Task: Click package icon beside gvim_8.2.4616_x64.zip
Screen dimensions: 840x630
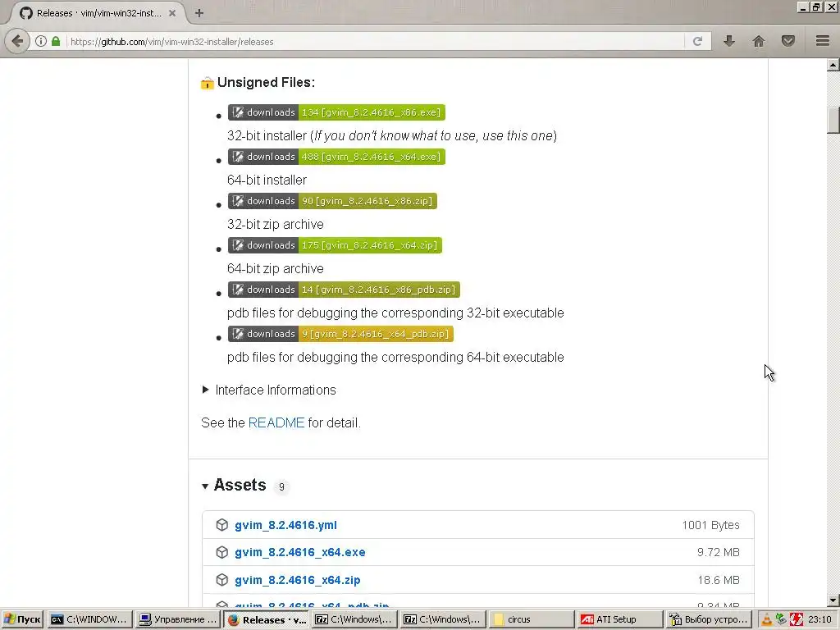Action: (x=221, y=580)
